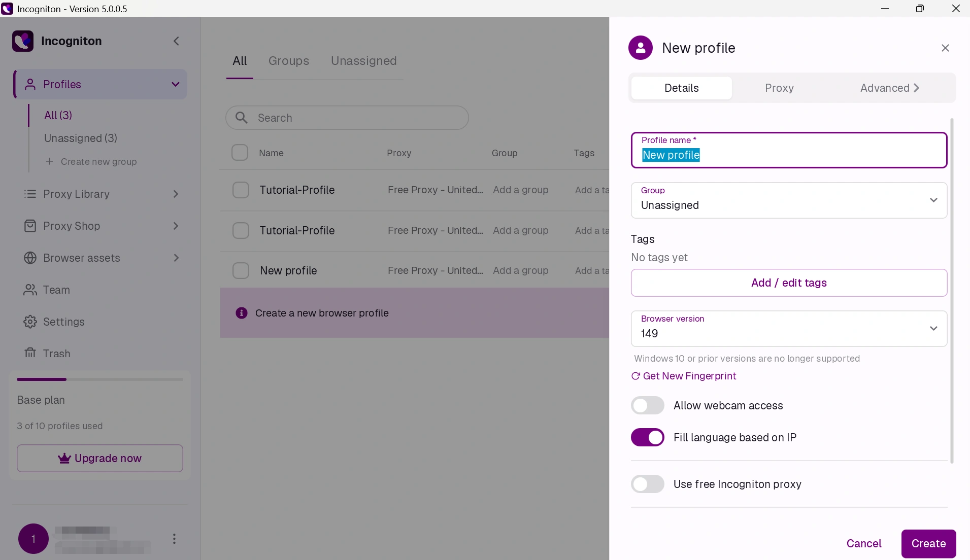The height and width of the screenshot is (560, 970).
Task: Enable Allow webcam access toggle
Action: pos(647,405)
